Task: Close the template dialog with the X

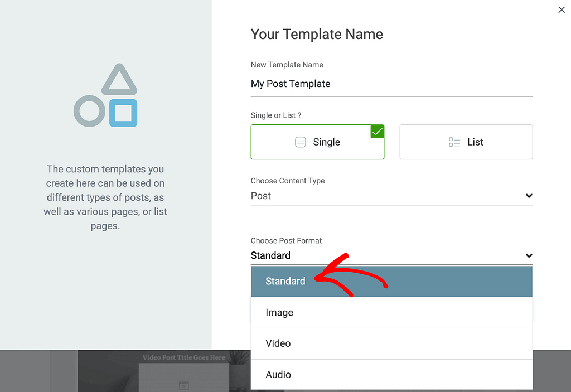Action: click(x=562, y=10)
